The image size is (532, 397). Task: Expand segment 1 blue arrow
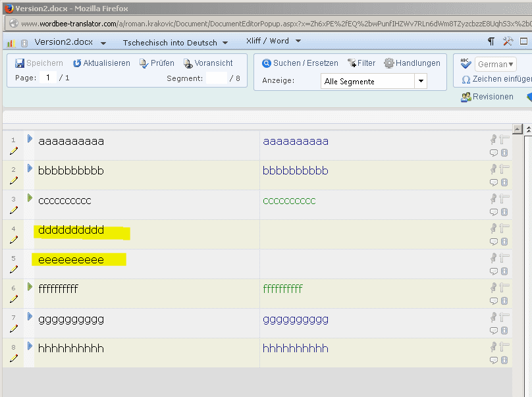30,138
